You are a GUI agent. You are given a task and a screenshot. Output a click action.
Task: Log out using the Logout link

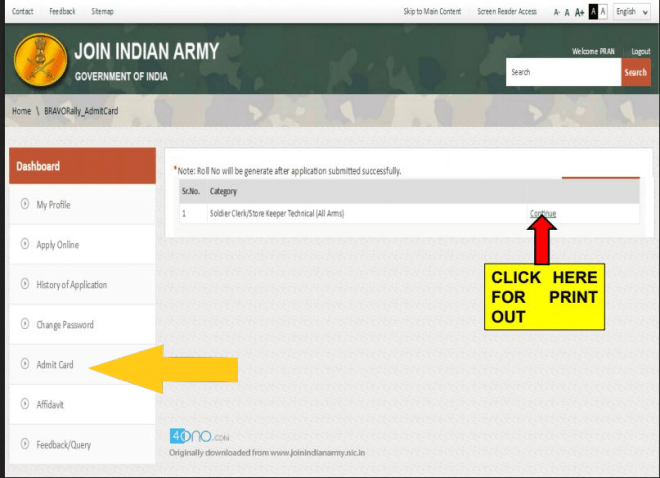tap(641, 51)
